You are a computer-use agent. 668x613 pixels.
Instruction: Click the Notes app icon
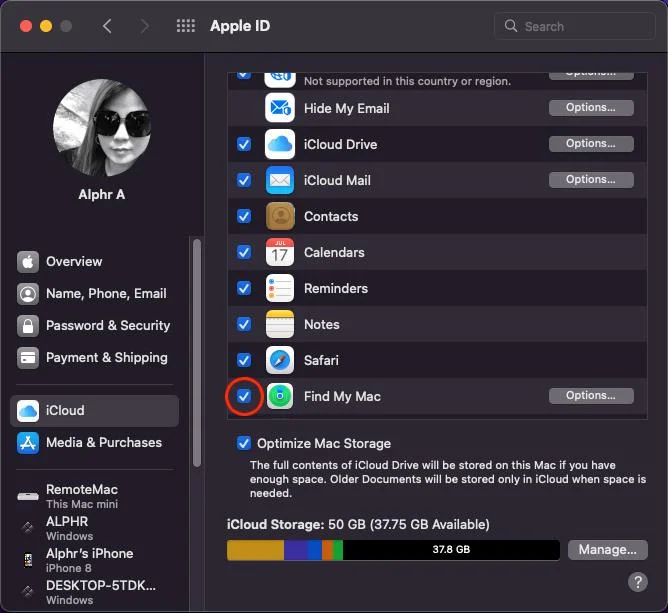click(x=279, y=324)
